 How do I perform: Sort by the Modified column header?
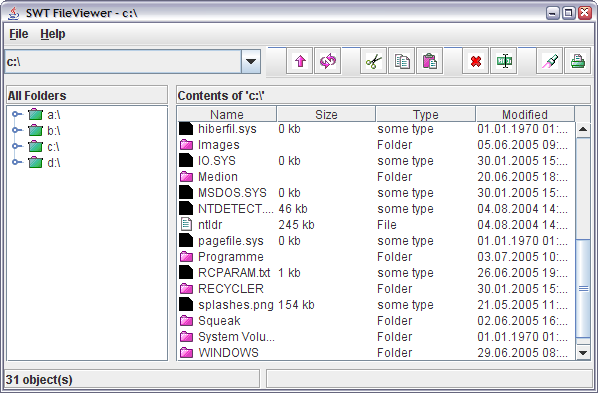coord(525,114)
